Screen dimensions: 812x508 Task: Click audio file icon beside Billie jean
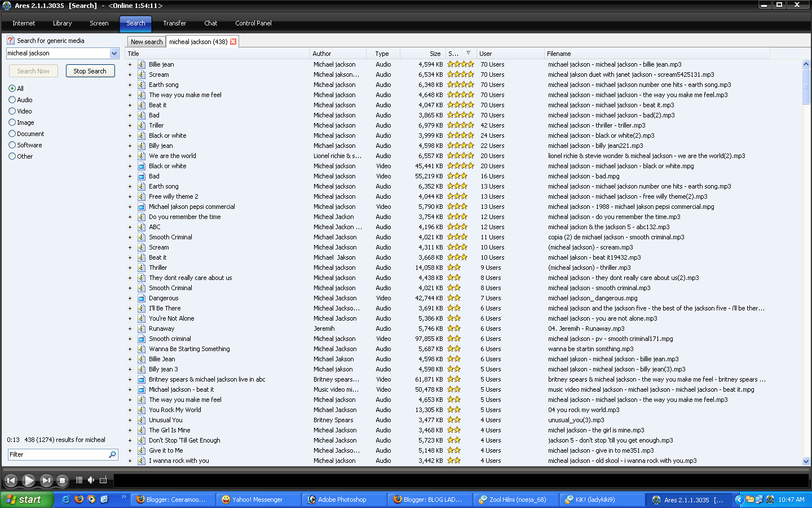(x=142, y=64)
